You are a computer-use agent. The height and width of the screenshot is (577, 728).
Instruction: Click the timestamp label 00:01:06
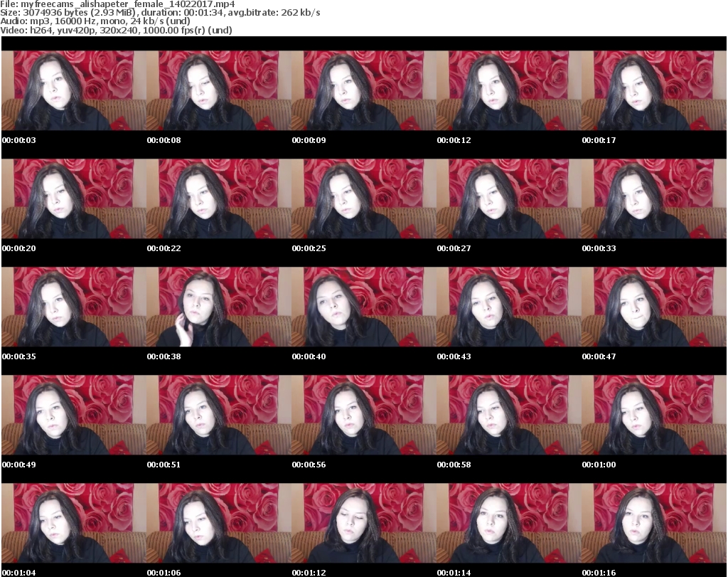(164, 573)
